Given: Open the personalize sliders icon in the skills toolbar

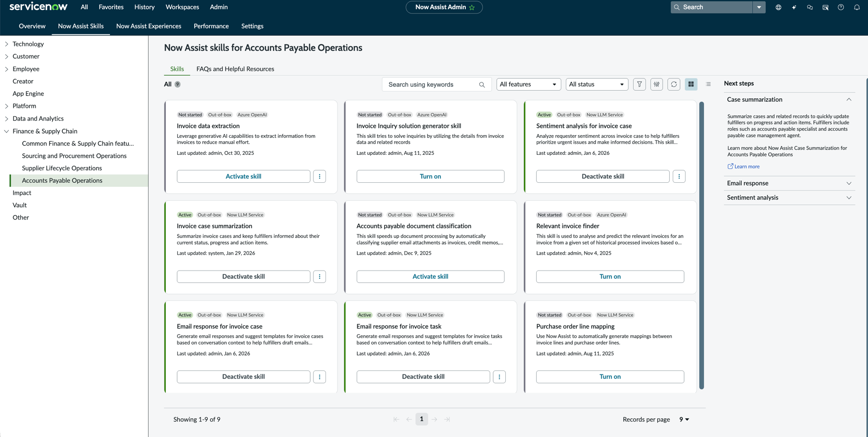Looking at the screenshot, I should pyautogui.click(x=657, y=84).
